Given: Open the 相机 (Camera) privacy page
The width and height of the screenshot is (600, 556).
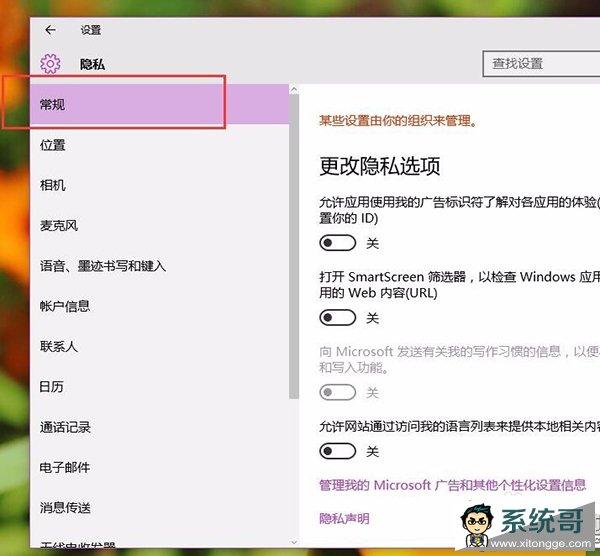Looking at the screenshot, I should [54, 186].
